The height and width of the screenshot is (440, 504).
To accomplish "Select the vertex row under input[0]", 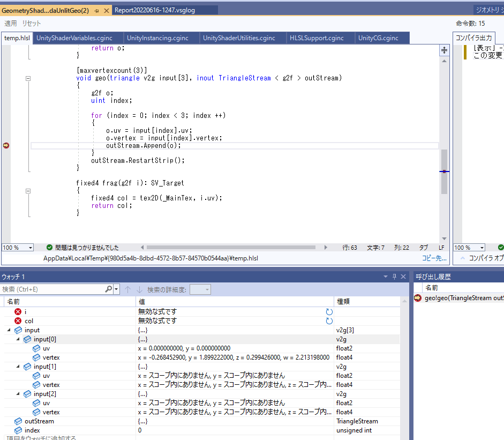I will point(202,357).
